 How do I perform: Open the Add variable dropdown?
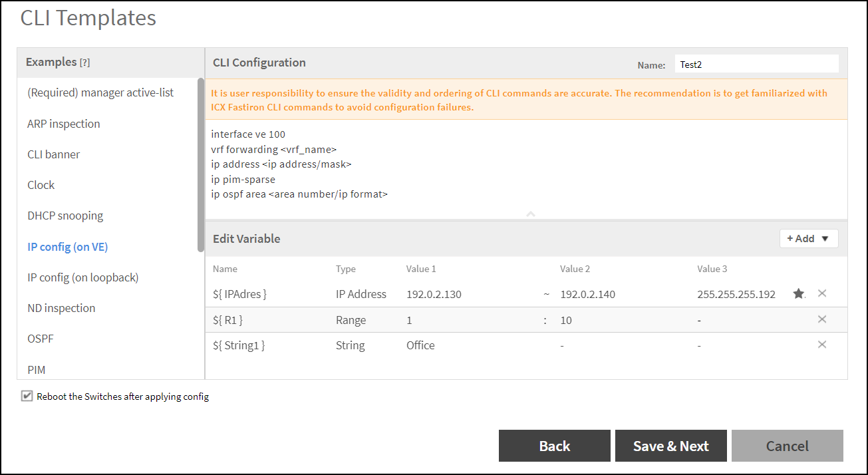tap(809, 238)
